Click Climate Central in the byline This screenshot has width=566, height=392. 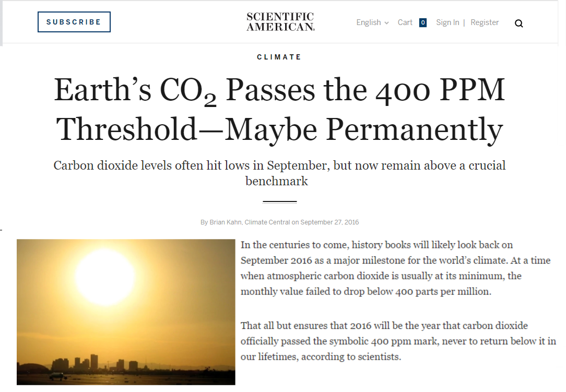point(267,222)
